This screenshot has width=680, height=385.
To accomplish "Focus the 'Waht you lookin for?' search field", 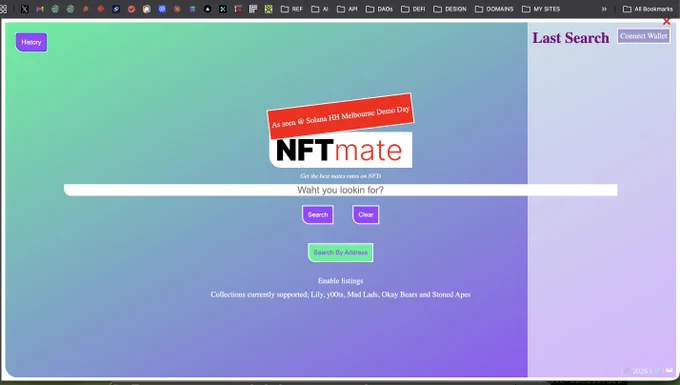I will [340, 190].
